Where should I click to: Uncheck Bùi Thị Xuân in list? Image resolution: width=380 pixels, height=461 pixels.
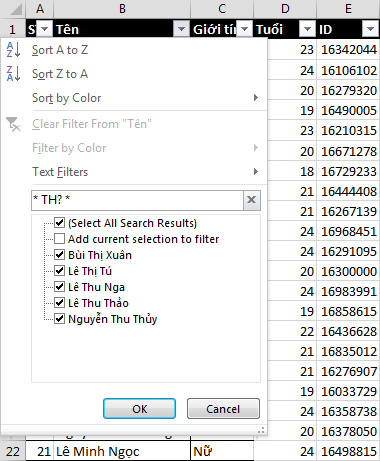click(60, 255)
